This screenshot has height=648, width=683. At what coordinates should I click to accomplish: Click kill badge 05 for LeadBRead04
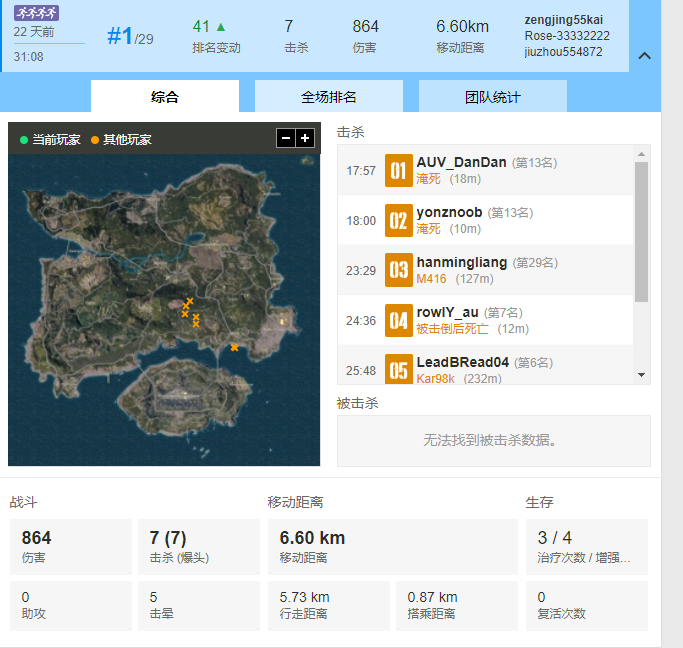click(399, 369)
